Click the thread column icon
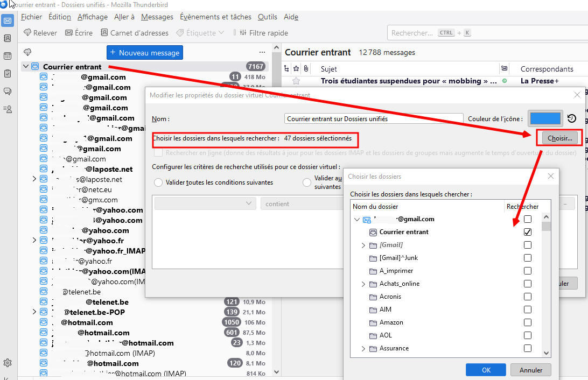This screenshot has height=380, width=588. 286,68
